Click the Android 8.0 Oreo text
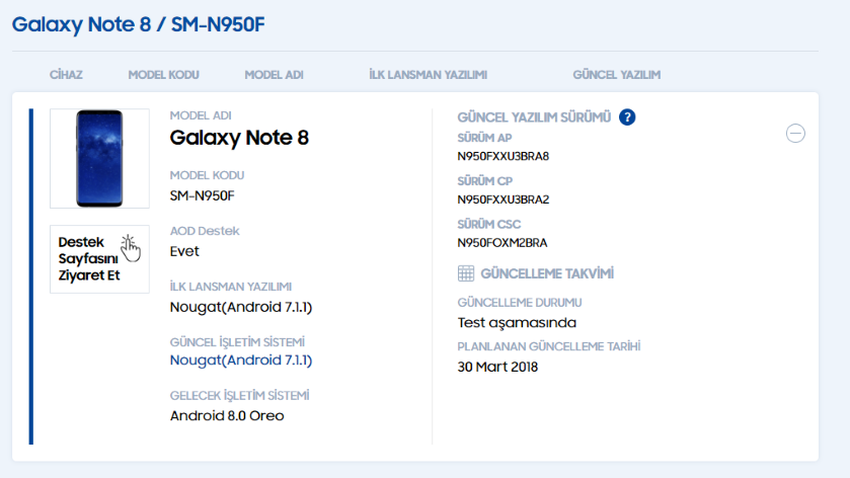850x478 pixels. coord(227,415)
